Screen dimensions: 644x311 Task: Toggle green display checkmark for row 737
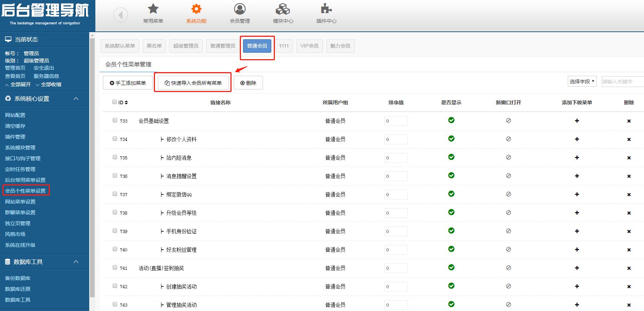[451, 194]
